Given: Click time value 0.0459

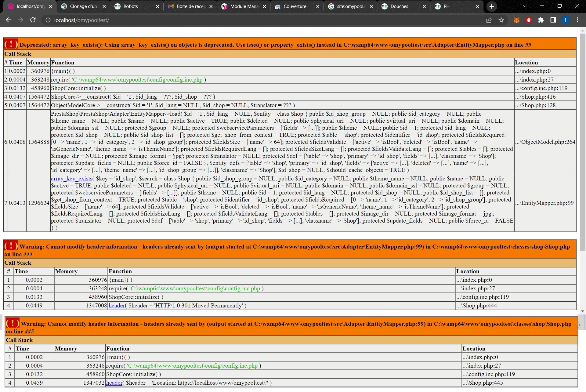Looking at the screenshot, I should tap(34, 383).
